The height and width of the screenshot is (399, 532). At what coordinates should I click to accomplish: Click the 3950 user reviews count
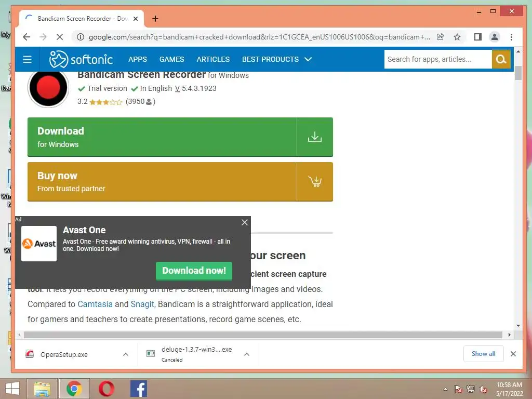[140, 101]
